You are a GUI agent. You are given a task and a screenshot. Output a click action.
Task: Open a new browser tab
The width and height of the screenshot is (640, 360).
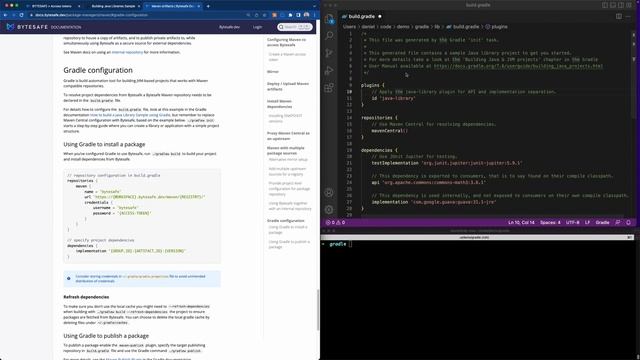208,6
